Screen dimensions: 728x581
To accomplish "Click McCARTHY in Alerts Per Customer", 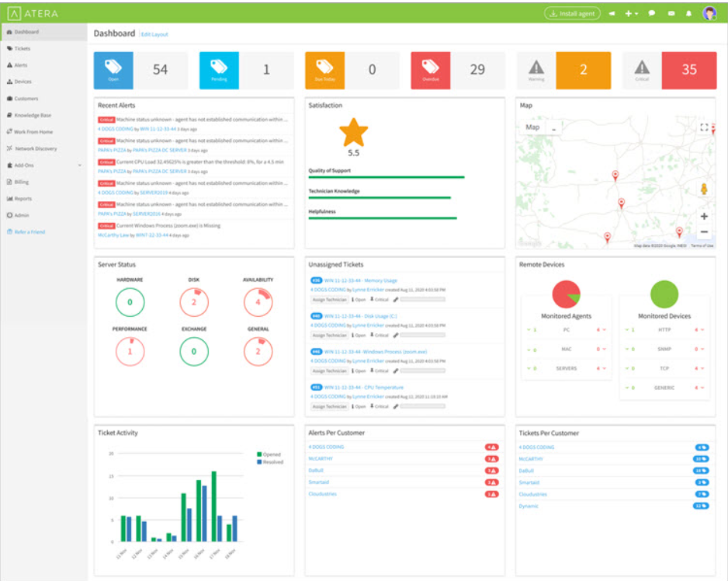I will click(x=321, y=459).
